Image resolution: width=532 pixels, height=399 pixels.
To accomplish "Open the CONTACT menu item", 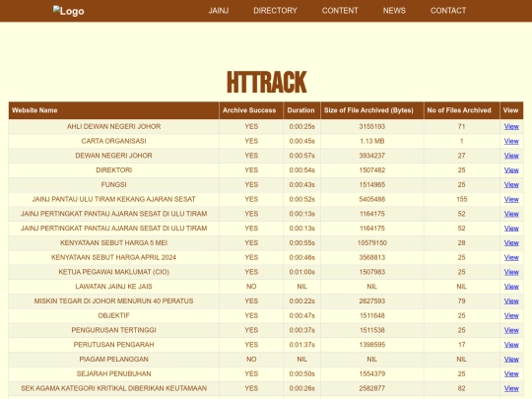I will (x=448, y=11).
